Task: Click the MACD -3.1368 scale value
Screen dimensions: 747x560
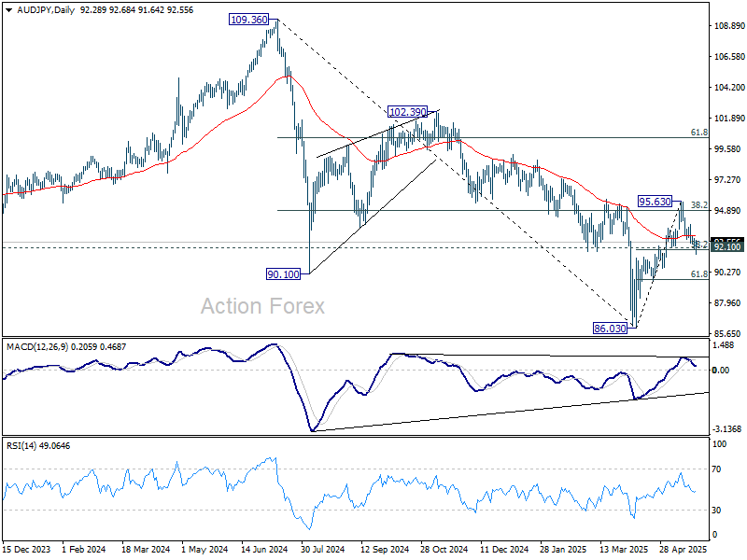Action: coord(727,429)
